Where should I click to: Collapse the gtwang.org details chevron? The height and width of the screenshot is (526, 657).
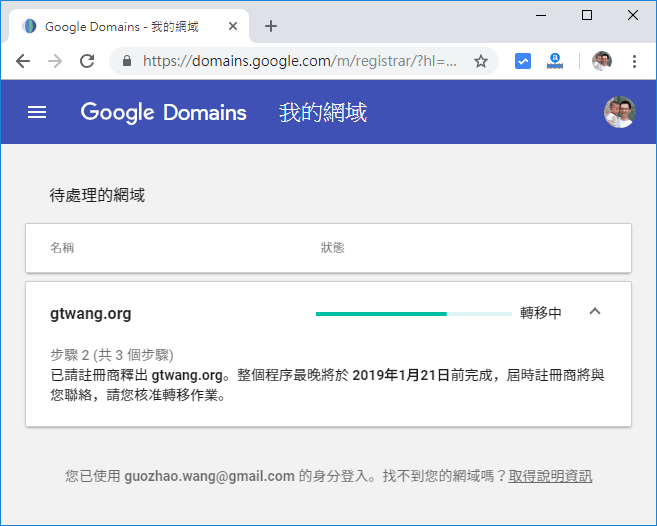pyautogui.click(x=595, y=311)
